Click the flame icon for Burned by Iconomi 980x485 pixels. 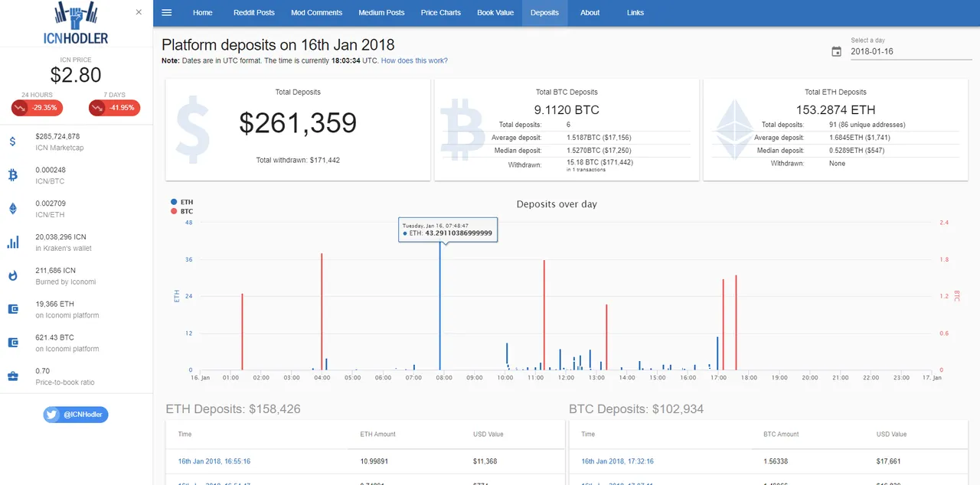[13, 275]
